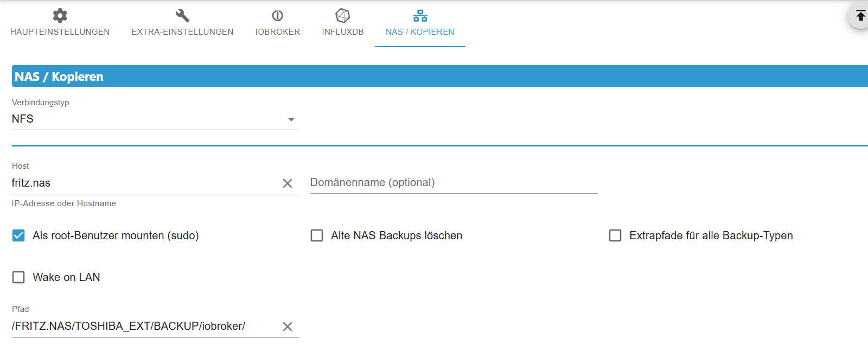Uncheck Als root-Benutzer mounten (sudo)
868x351 pixels.
18,235
